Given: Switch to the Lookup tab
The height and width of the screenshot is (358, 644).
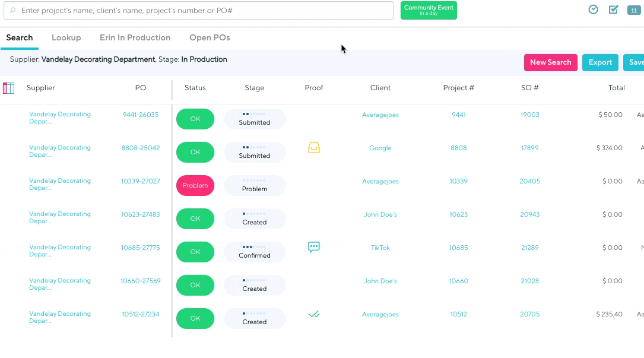Looking at the screenshot, I should (66, 37).
